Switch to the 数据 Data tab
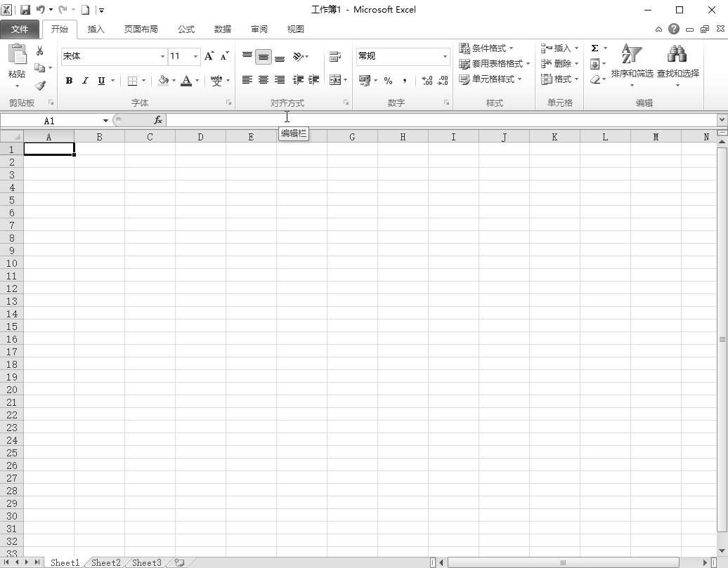This screenshot has height=568, width=728. 222,29
